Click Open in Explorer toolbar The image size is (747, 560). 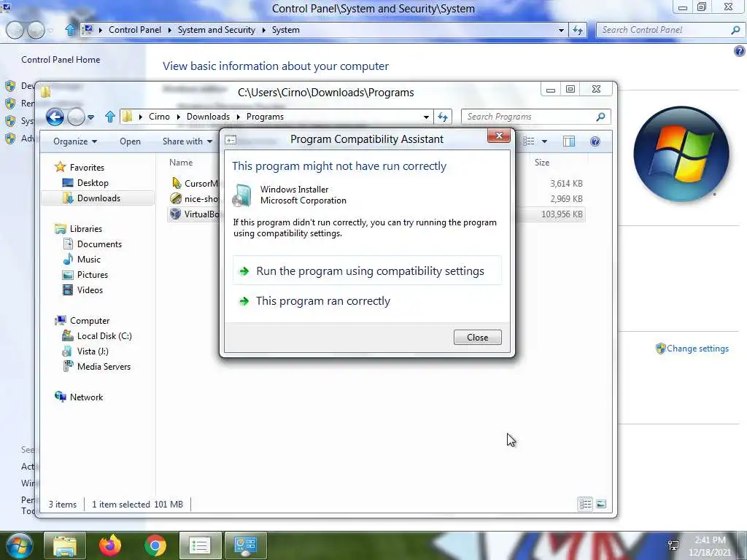point(130,141)
